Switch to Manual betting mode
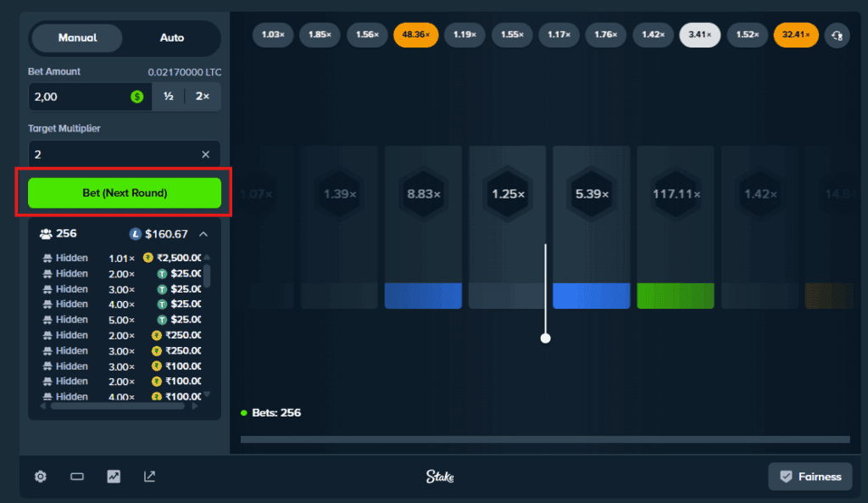 [77, 38]
